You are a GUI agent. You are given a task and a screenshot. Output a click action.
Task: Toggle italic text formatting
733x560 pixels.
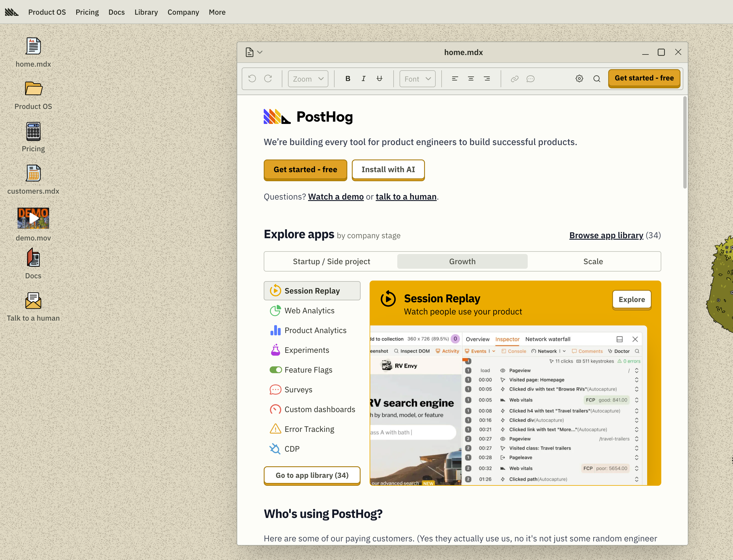[x=363, y=79]
